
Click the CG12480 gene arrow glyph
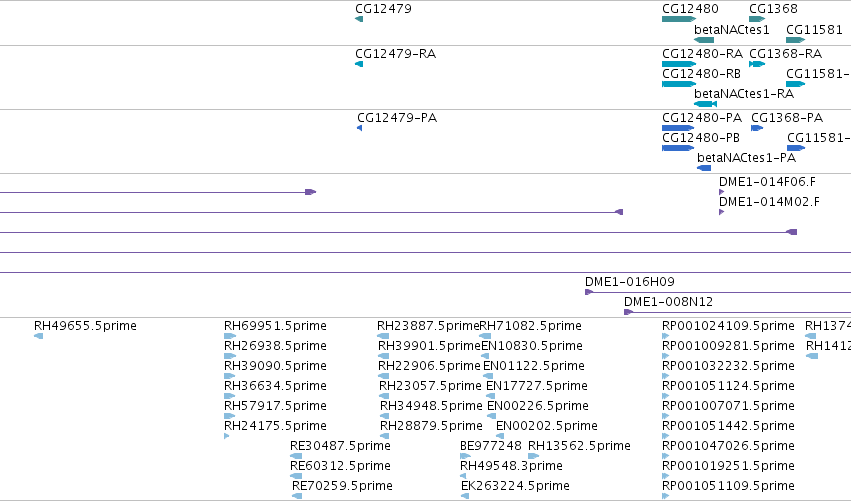pos(678,20)
